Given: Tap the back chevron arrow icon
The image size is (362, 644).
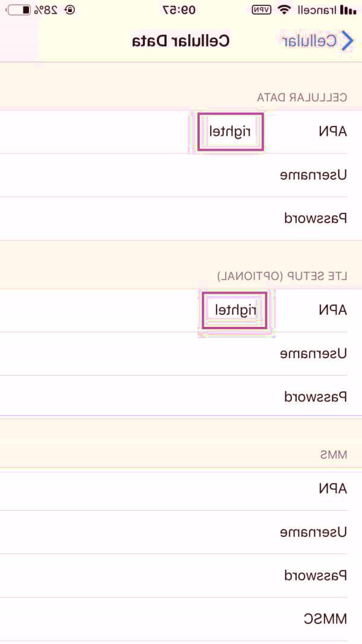Looking at the screenshot, I should click(x=348, y=41).
